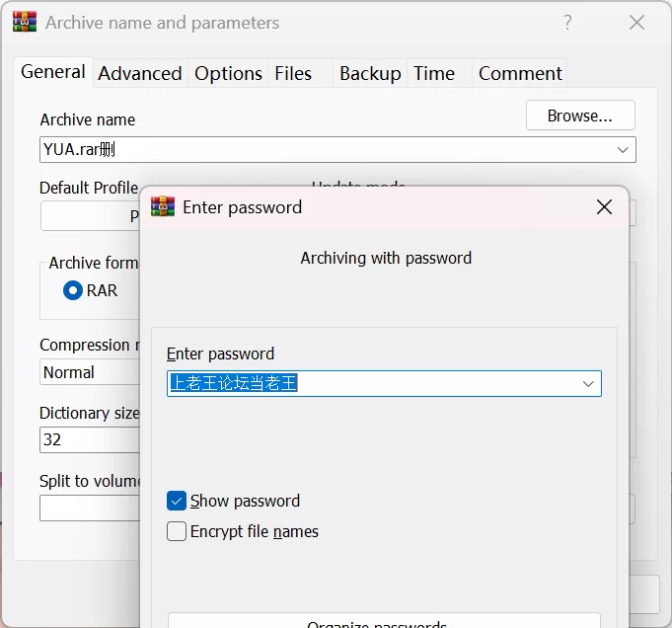672x628 pixels.
Task: Uncheck the Show password checkbox
Action: pos(177,501)
